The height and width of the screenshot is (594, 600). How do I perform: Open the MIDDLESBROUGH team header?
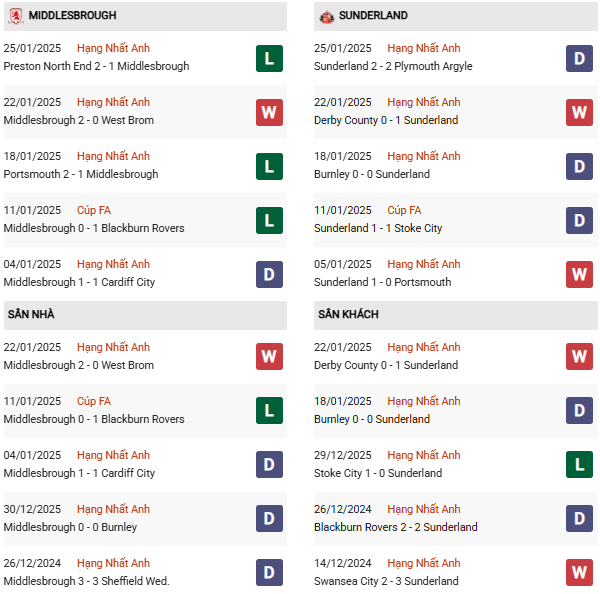(x=72, y=16)
